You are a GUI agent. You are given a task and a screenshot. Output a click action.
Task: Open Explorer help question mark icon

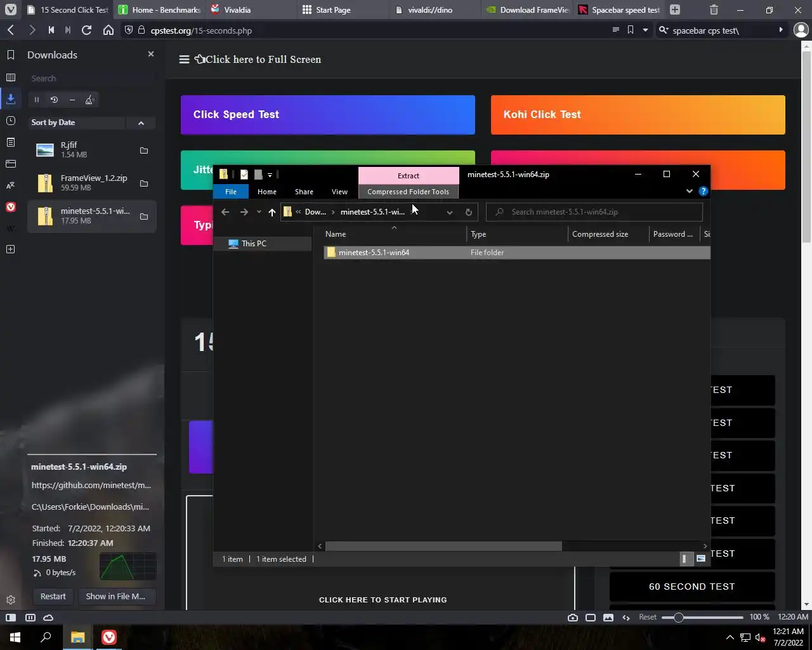point(703,191)
